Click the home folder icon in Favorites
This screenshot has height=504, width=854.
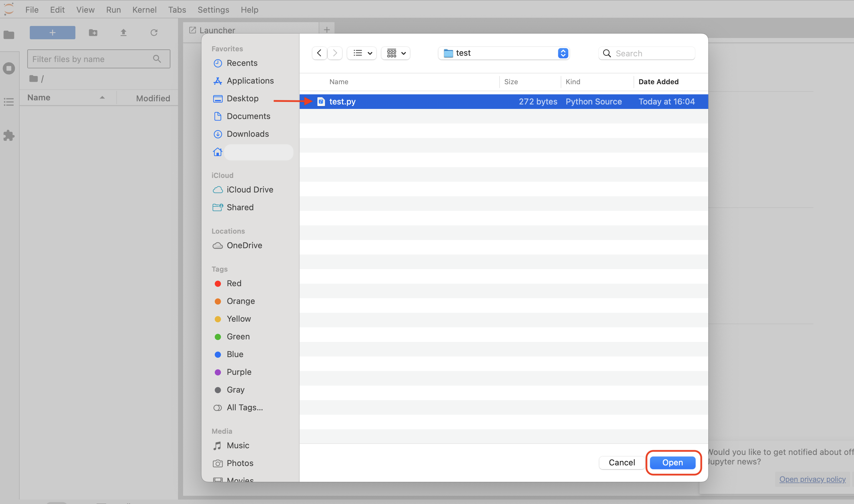tap(218, 152)
